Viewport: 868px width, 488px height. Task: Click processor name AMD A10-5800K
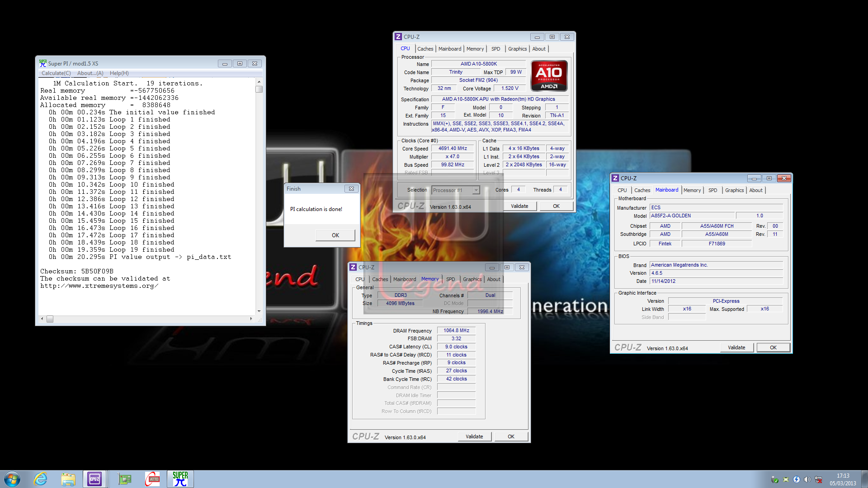[478, 64]
